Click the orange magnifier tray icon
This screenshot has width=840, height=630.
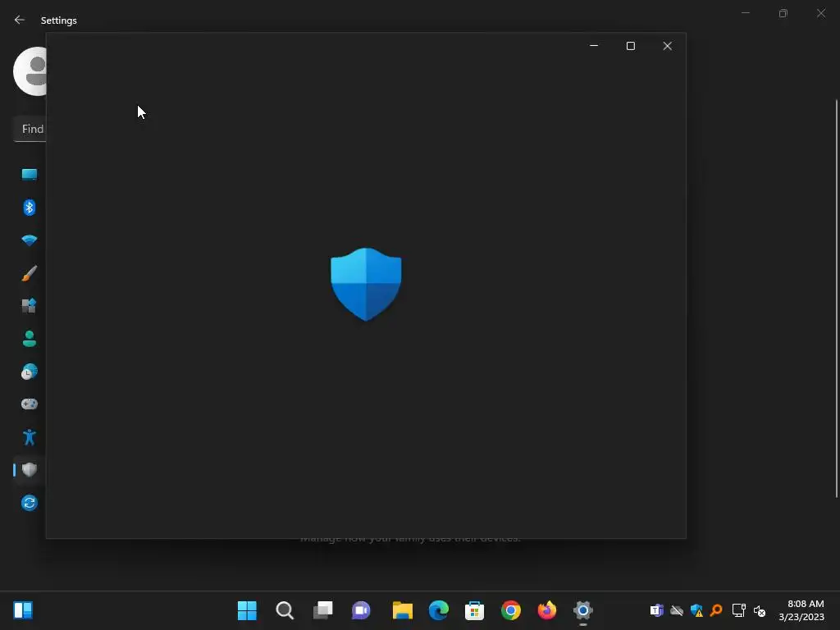coord(716,610)
